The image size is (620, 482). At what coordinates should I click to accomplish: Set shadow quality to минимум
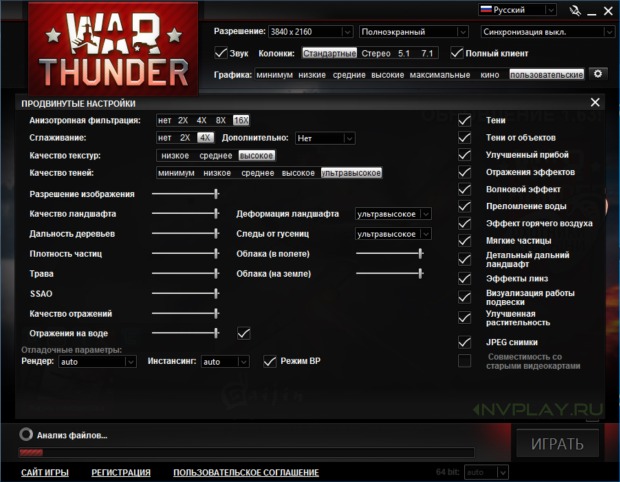[176, 173]
